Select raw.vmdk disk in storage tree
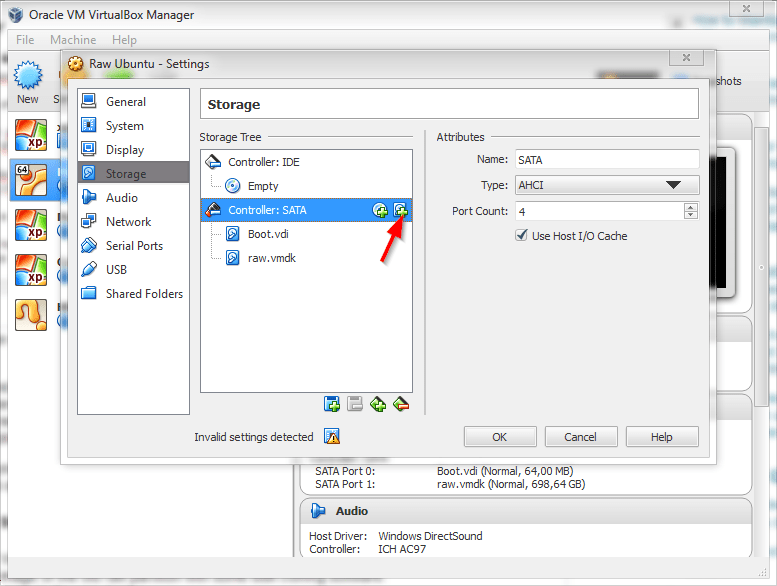This screenshot has height=586, width=777. point(306,258)
